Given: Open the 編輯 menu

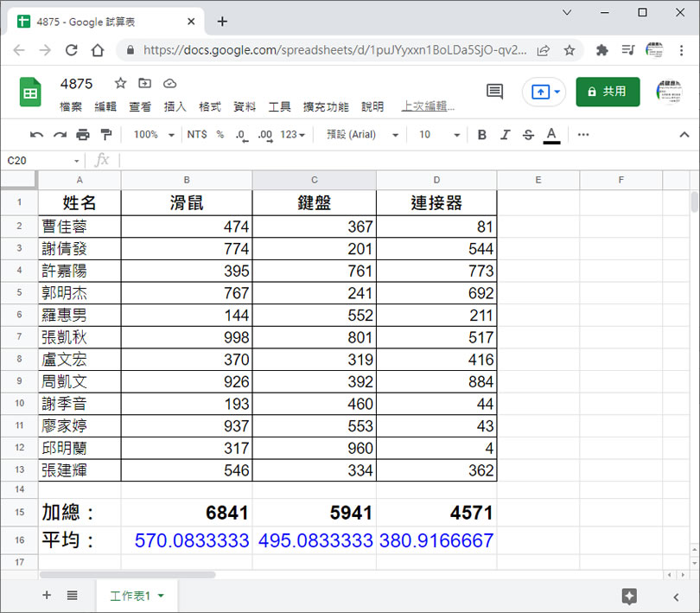Looking at the screenshot, I should coord(105,107).
